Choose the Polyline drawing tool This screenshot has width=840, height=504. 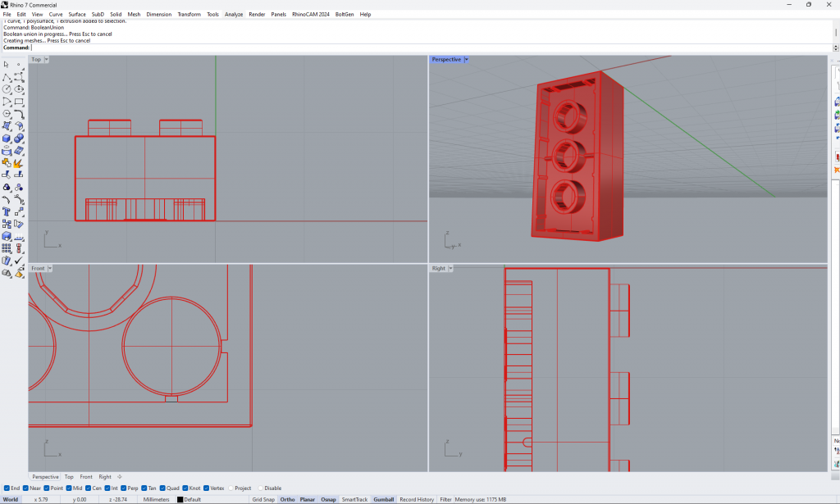7,77
